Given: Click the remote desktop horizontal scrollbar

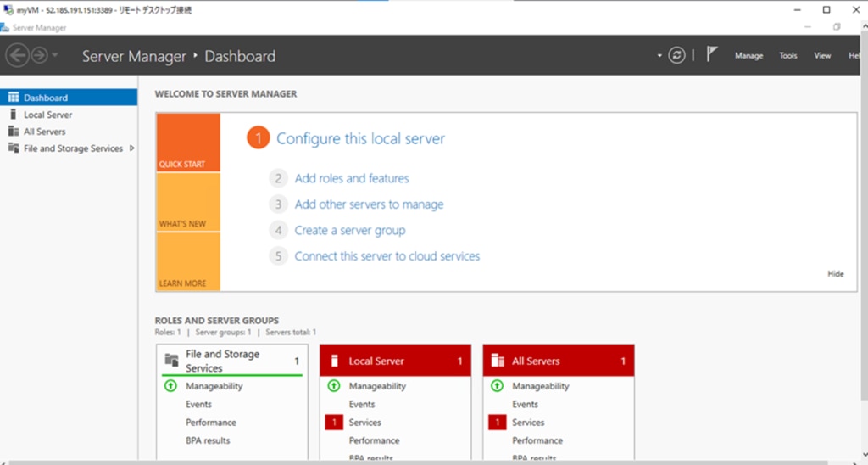Looking at the screenshot, I should pos(418,462).
